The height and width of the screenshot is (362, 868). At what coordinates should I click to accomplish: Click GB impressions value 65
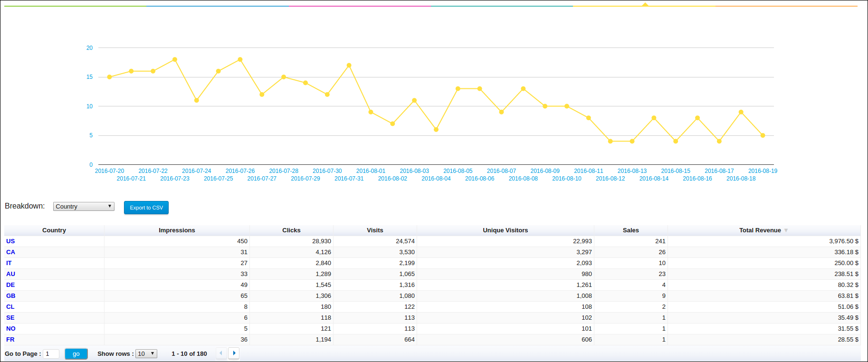tap(244, 296)
